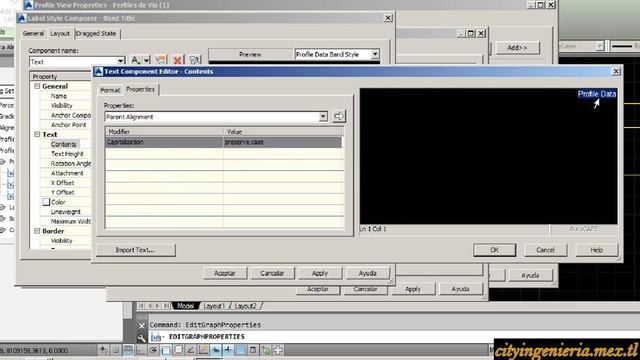Viewport: 640px width, 360px height.
Task: Click the copy component icon
Action: coord(160,60)
